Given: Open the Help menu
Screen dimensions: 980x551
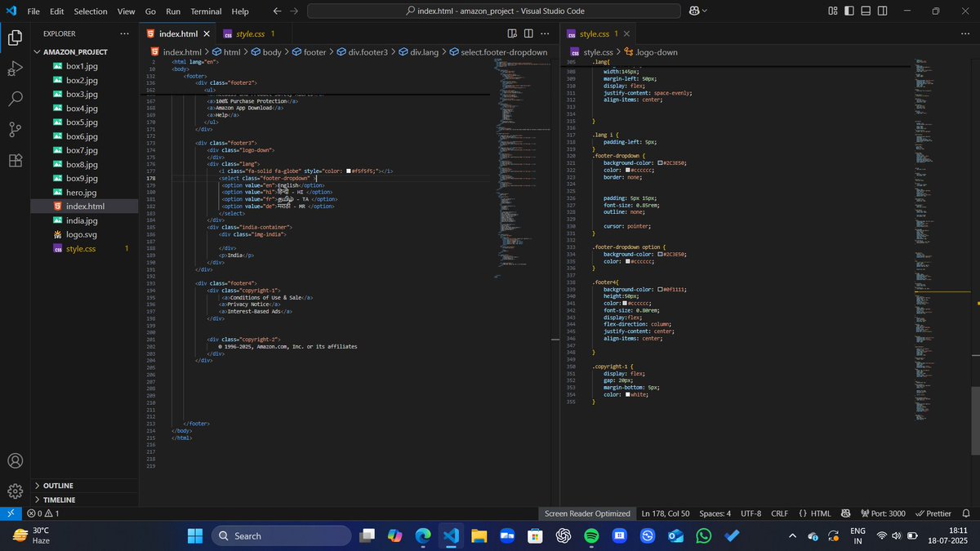Looking at the screenshot, I should click(240, 11).
